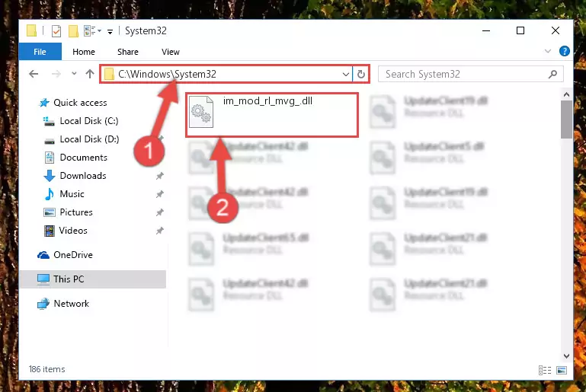Minimize the System32 window
The height and width of the screenshot is (392, 586).
[486, 30]
